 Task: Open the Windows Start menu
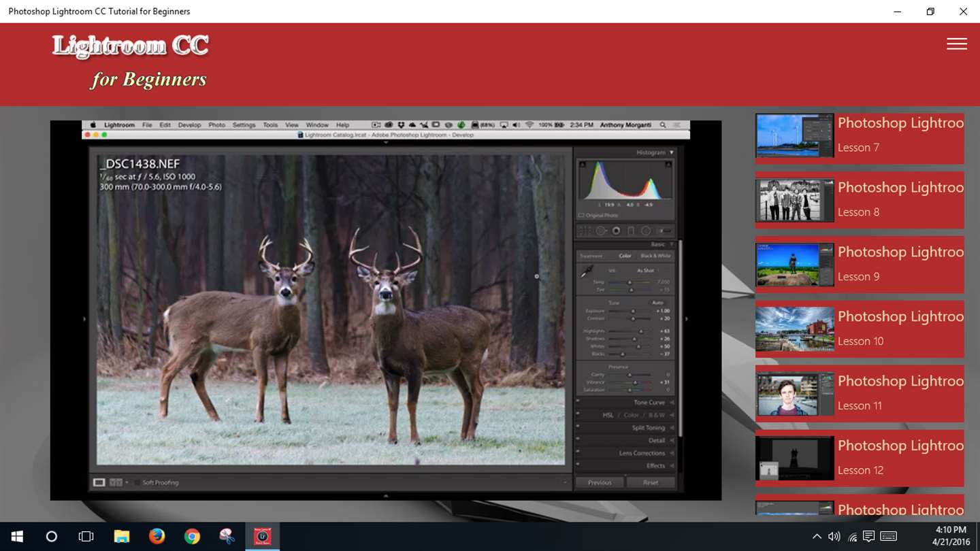17,537
